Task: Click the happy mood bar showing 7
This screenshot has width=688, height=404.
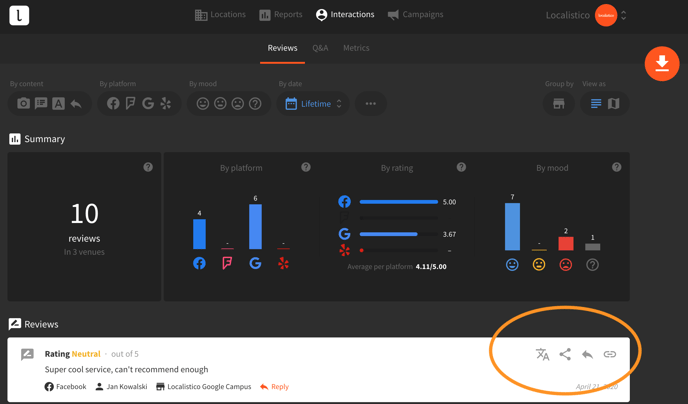Action: [x=512, y=227]
